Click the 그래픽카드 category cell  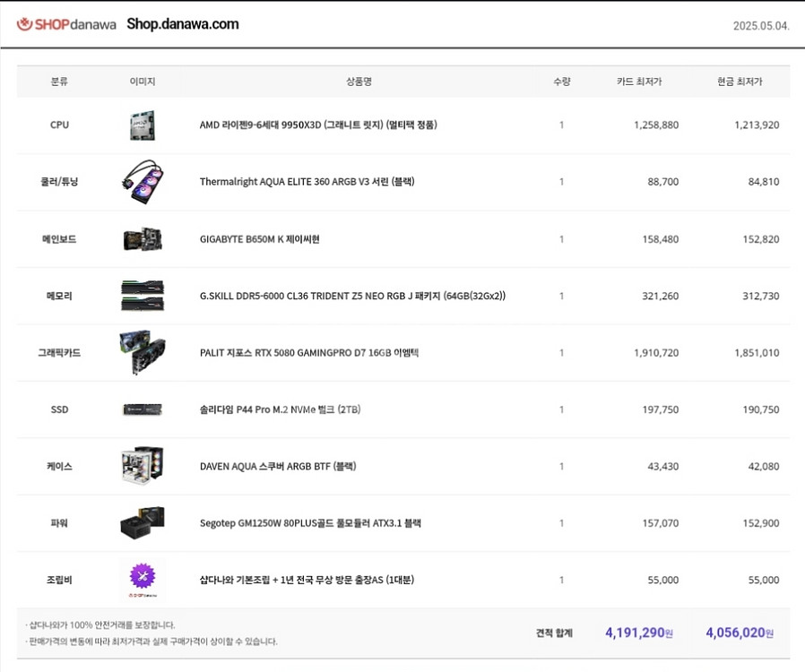pos(59,353)
